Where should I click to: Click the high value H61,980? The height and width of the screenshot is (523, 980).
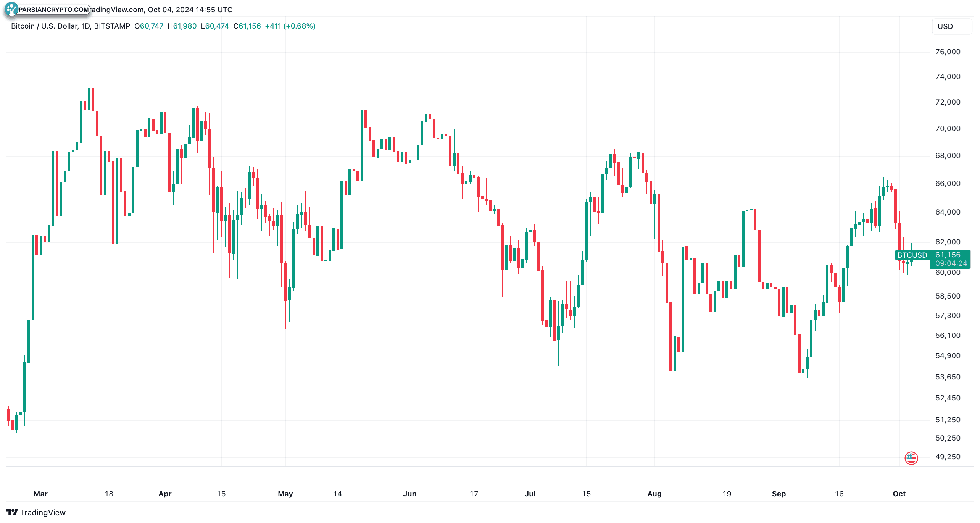coord(182,26)
